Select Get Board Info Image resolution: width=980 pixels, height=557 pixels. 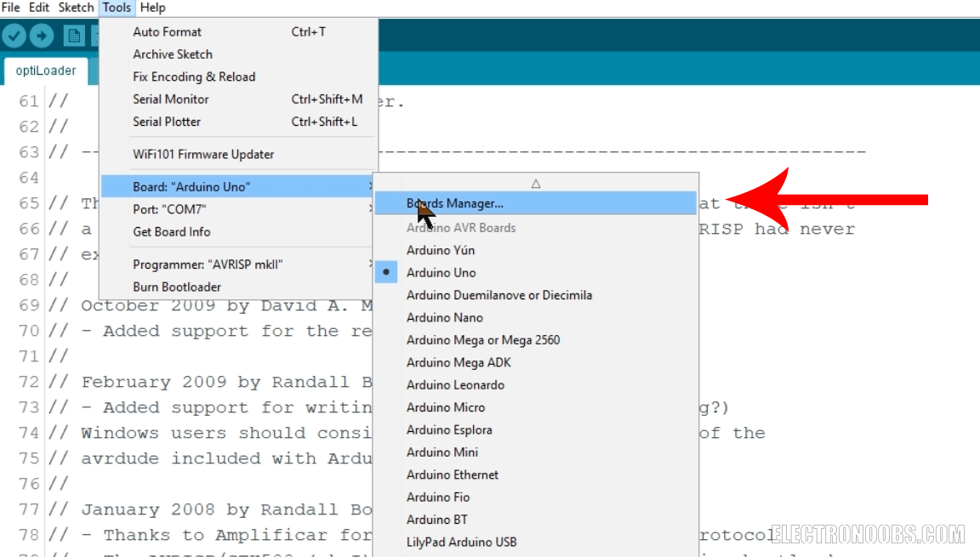point(239,231)
